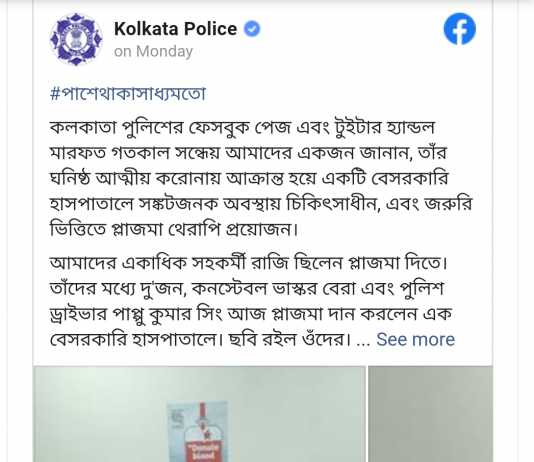Follow the #পাশেথাকাসাধ্যমতো hashtag
Viewport: 534px width, 462px height.
(128, 94)
